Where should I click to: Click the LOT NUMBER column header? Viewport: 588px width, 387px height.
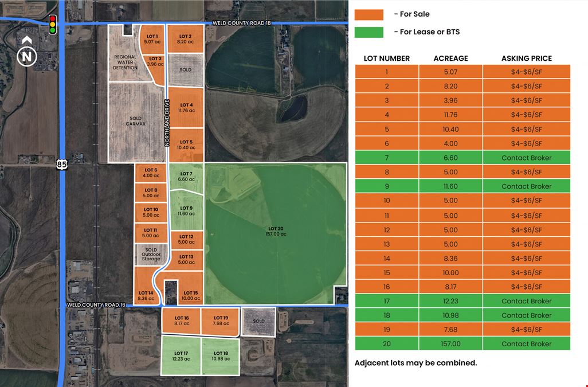pos(387,58)
